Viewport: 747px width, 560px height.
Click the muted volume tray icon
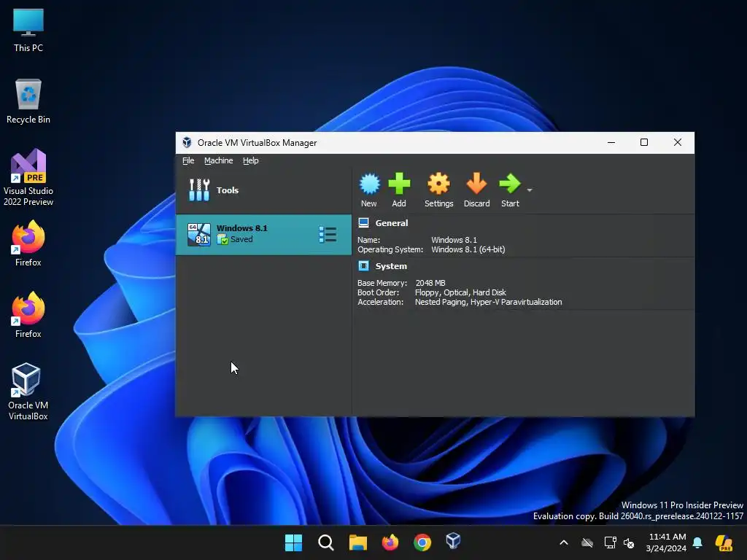[630, 542]
